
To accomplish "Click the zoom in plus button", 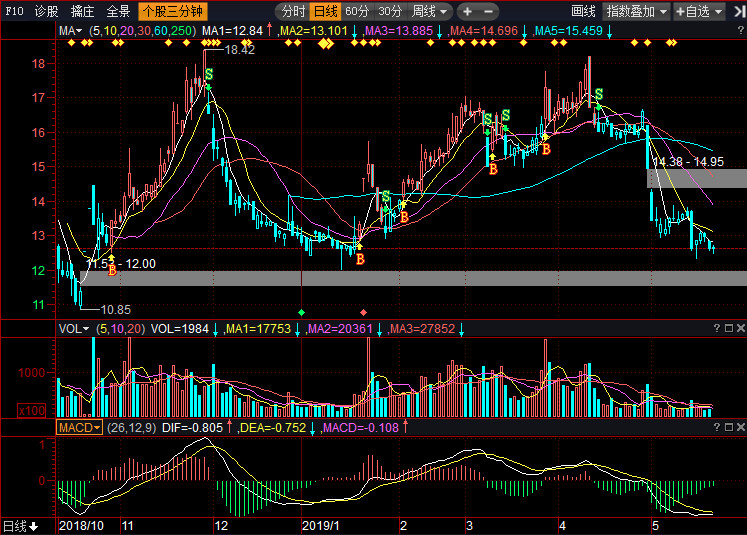I will click(467, 11).
